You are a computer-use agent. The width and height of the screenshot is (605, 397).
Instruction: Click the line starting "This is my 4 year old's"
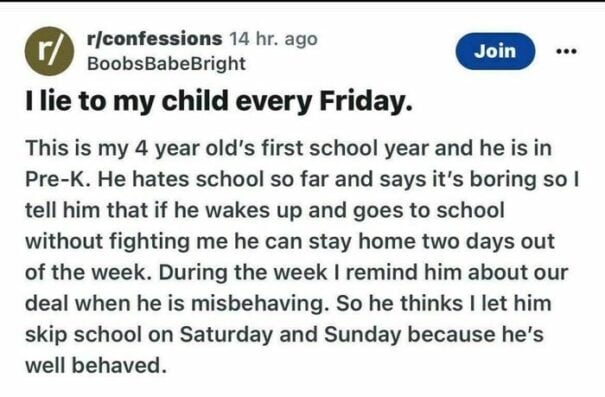tap(289, 149)
